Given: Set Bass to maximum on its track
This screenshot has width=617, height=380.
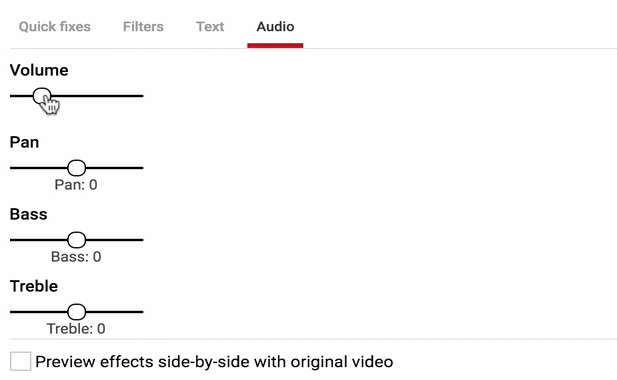Looking at the screenshot, I should pos(142,240).
